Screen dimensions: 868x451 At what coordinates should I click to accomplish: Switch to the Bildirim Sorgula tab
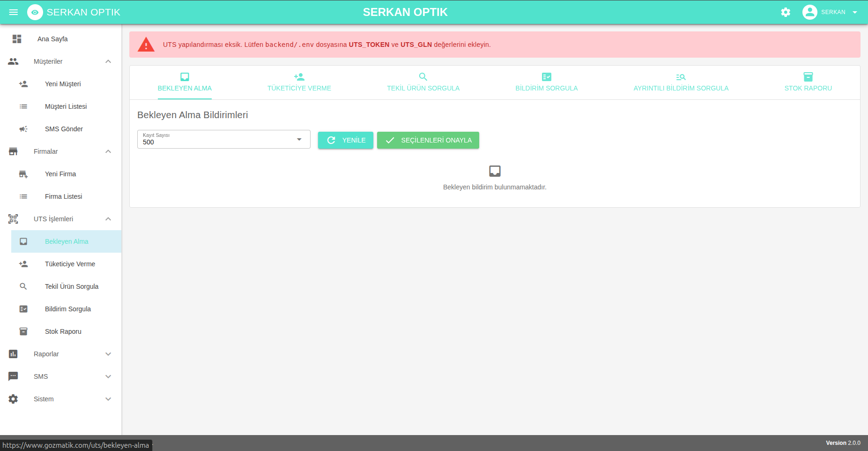tap(547, 83)
